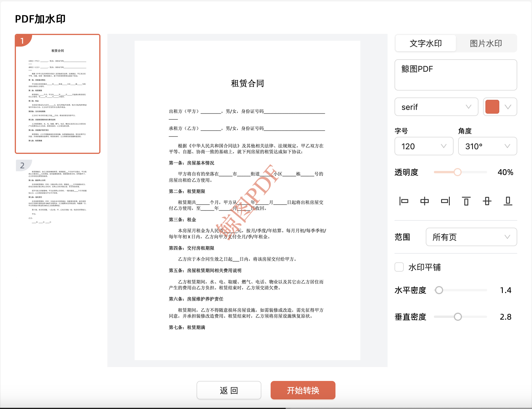The height and width of the screenshot is (409, 532).
Task: Click the 水印平铺 label
Action: tap(424, 267)
